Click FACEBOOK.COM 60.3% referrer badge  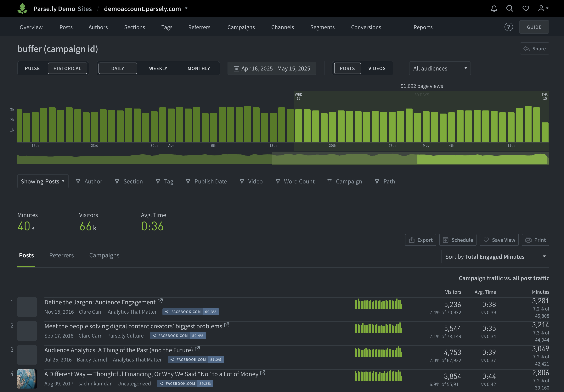click(x=191, y=312)
